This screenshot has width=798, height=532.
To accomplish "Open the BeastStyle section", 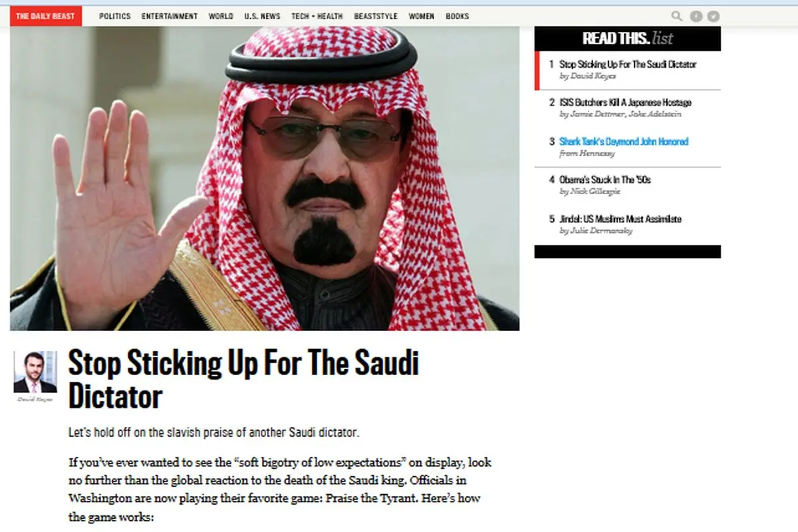I will tap(376, 16).
